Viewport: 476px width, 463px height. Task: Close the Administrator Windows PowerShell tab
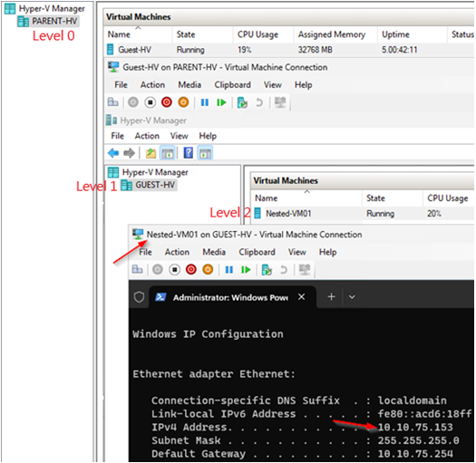pyautogui.click(x=301, y=296)
